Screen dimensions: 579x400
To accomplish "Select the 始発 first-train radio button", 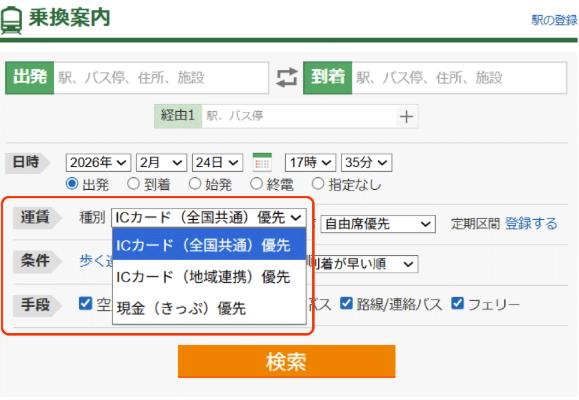I will (195, 184).
